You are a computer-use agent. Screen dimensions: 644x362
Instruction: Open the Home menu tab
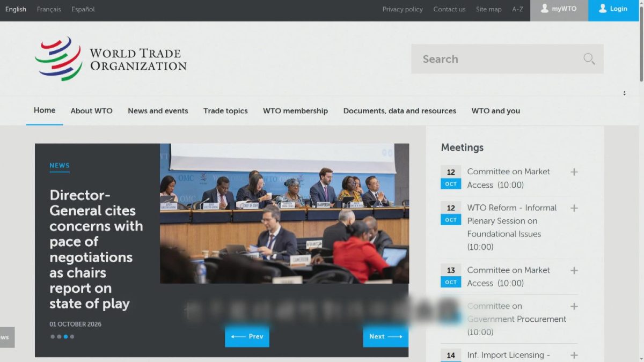click(45, 110)
